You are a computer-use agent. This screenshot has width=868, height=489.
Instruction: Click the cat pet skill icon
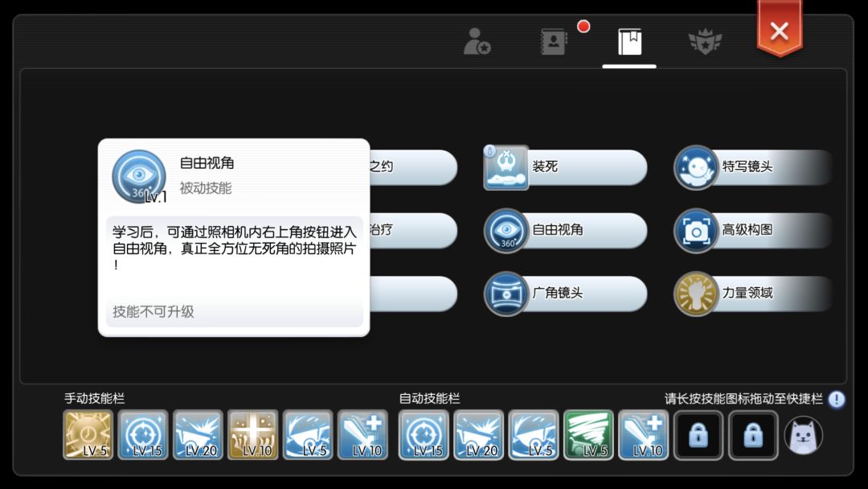(804, 435)
